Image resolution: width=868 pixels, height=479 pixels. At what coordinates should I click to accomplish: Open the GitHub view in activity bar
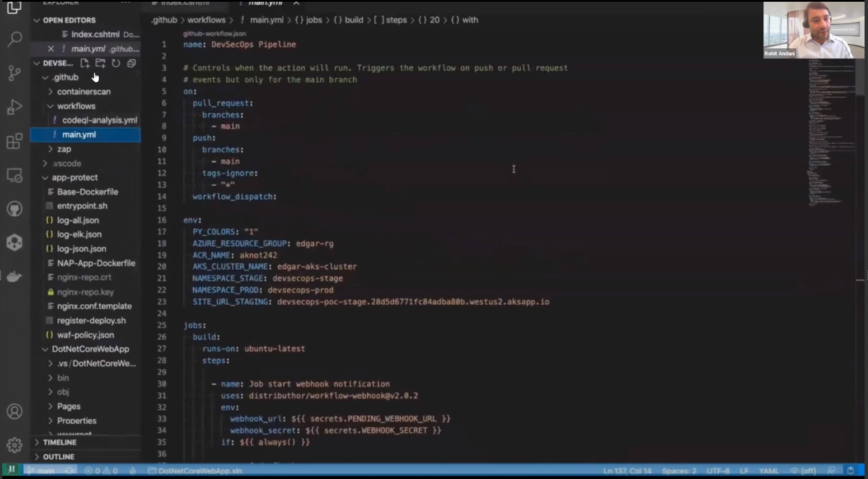coord(14,209)
